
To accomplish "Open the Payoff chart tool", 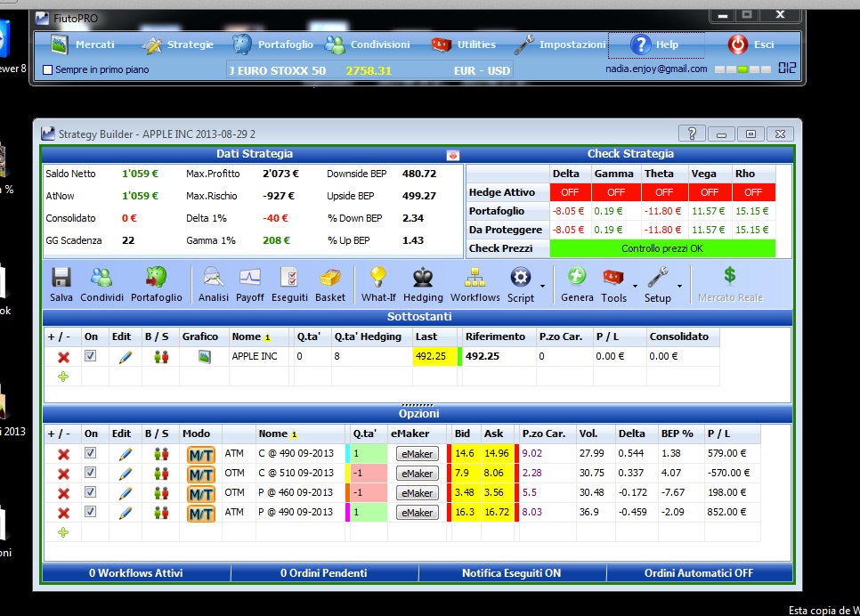I will click(249, 278).
